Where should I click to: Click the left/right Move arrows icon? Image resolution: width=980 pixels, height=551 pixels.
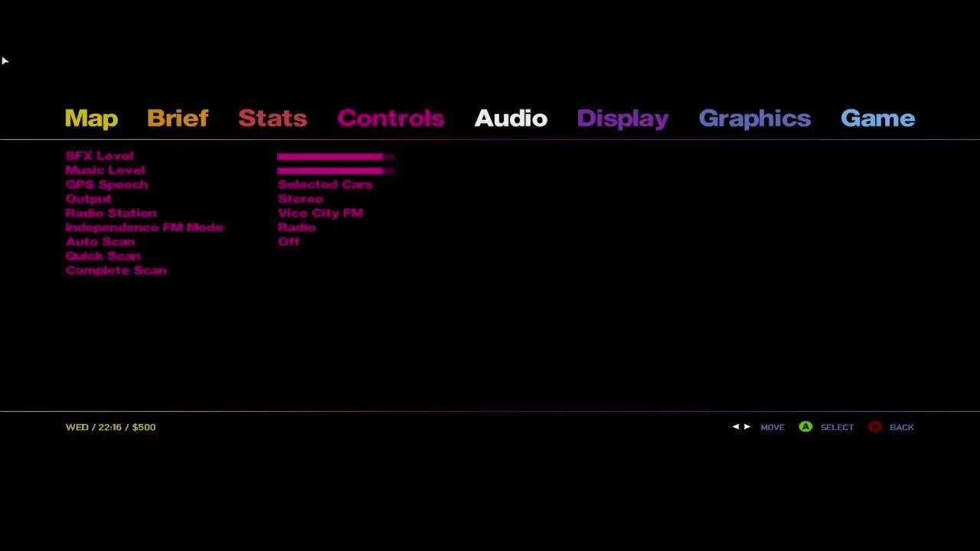741,427
